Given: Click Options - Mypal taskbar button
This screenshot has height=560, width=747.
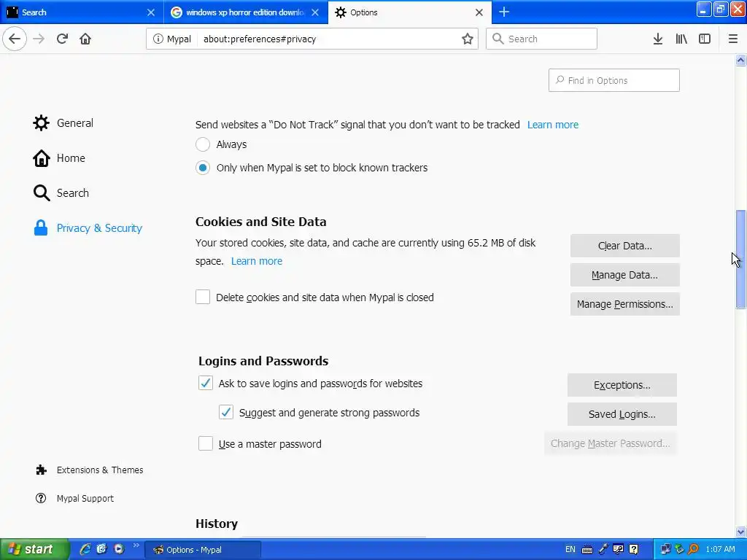Looking at the screenshot, I should (203, 550).
